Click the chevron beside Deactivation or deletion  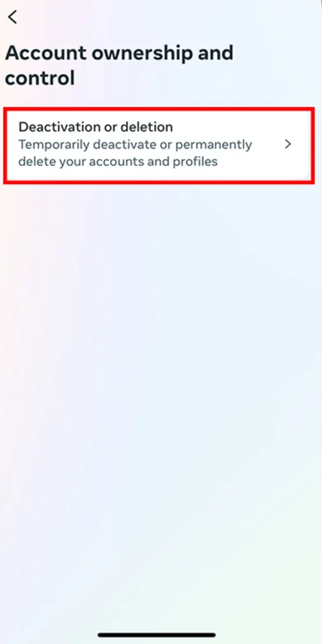tap(288, 144)
